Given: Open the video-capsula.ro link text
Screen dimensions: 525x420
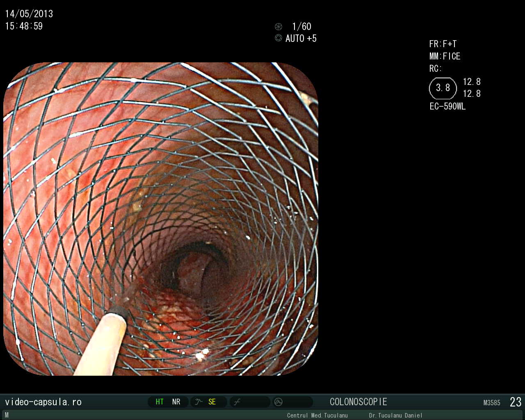Looking at the screenshot, I should point(43,402).
